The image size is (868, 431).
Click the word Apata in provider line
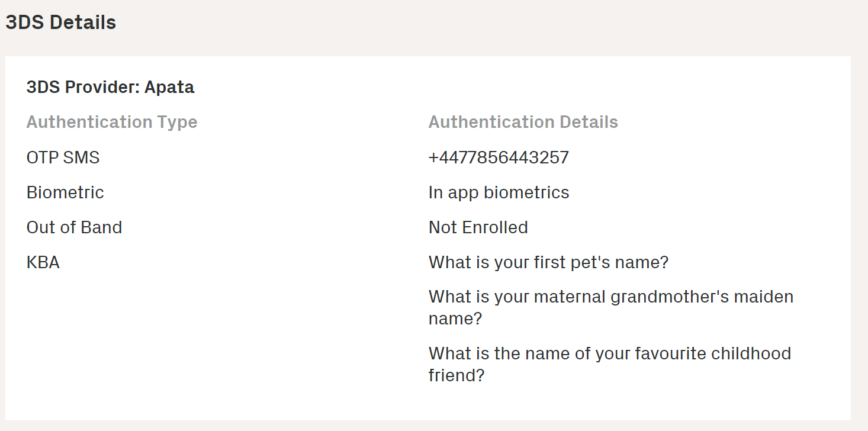(x=169, y=88)
